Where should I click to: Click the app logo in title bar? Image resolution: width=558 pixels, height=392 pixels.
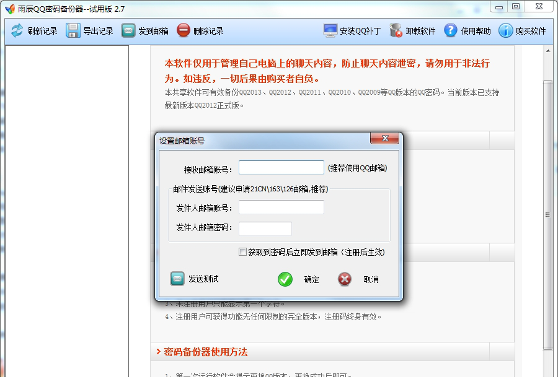tap(10, 9)
